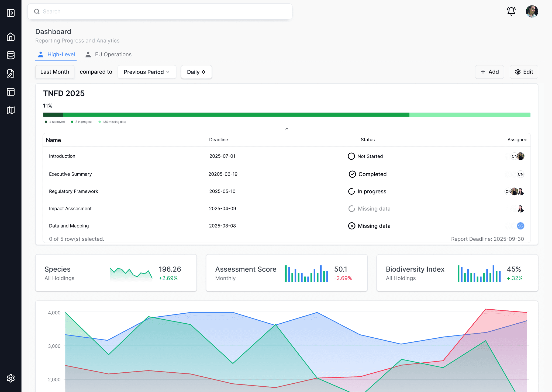This screenshot has width=552, height=392.
Task: Open the Previous Period dropdown
Action: coord(147,72)
